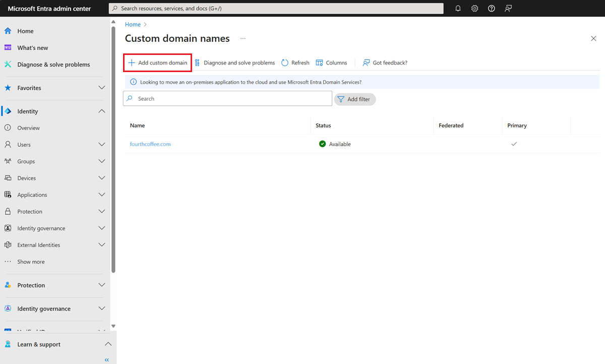
Task: Select Users in the Identity sidebar
Action: (24, 144)
